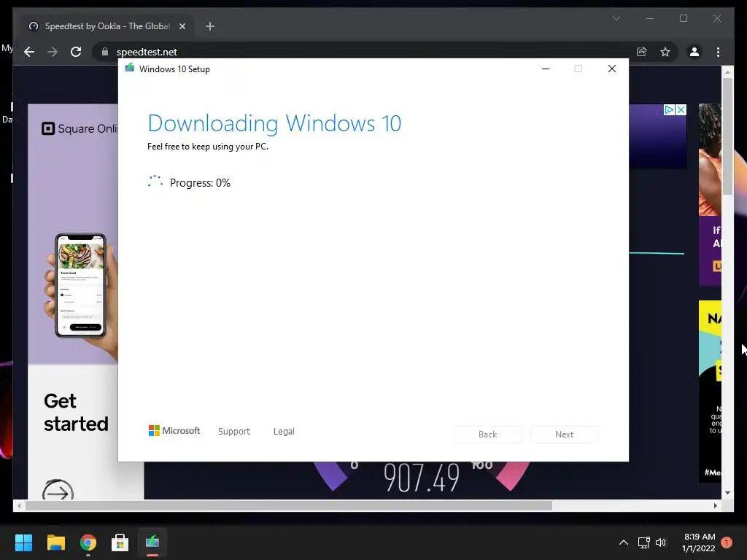Image resolution: width=747 pixels, height=560 pixels.
Task: Click the Square Online ad logo
Action: click(x=80, y=128)
